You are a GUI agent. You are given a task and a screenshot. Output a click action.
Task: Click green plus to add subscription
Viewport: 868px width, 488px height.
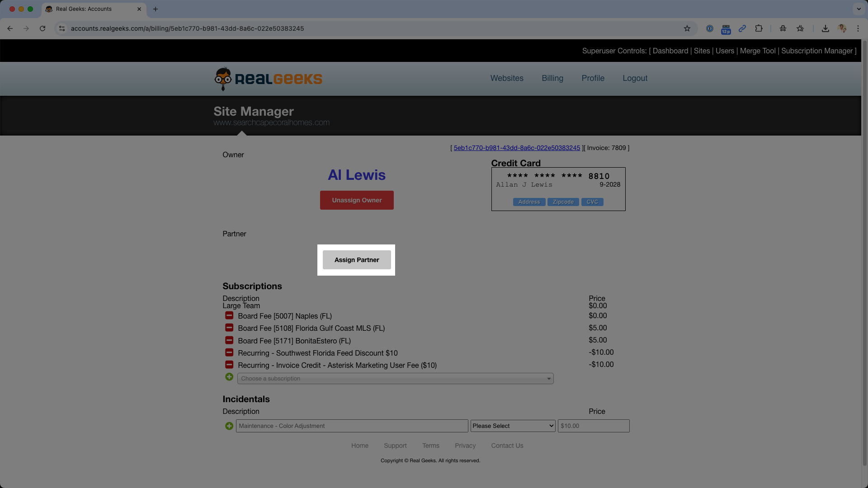coord(229,377)
